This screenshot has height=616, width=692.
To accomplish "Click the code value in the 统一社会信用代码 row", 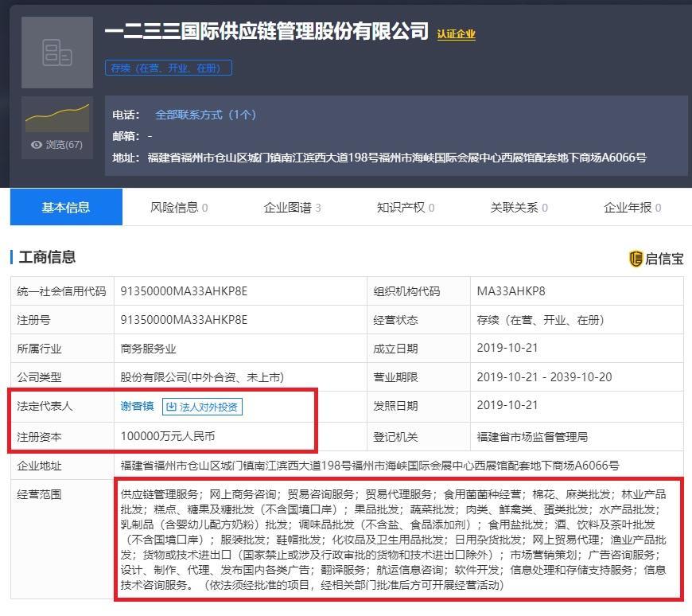I will [184, 291].
